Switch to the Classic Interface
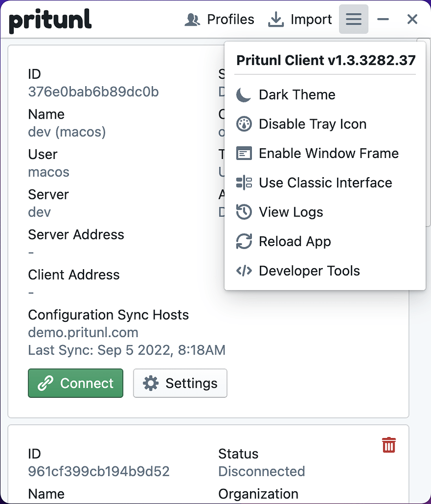The width and height of the screenshot is (431, 504). click(326, 183)
